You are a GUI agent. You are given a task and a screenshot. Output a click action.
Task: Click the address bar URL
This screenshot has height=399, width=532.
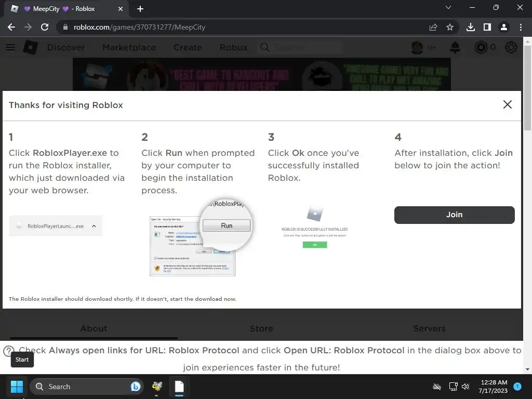(x=139, y=27)
